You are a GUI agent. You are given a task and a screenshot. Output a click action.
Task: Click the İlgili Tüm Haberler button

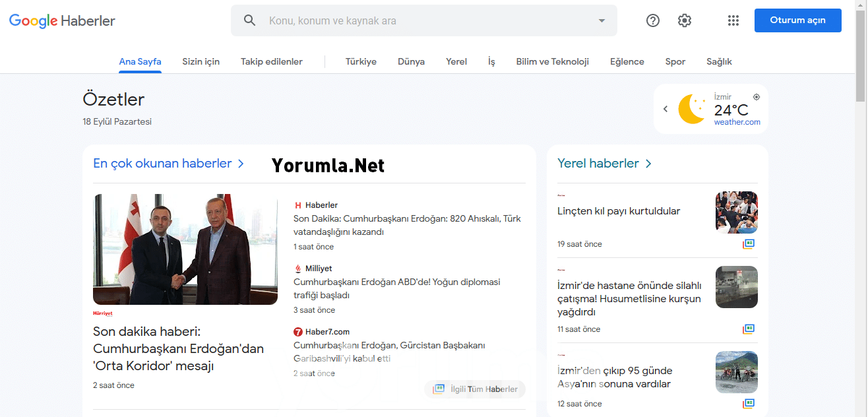pyautogui.click(x=475, y=389)
